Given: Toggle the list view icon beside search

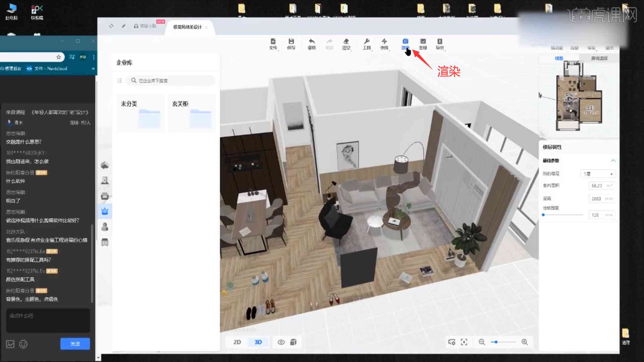Looking at the screenshot, I should tap(119, 80).
